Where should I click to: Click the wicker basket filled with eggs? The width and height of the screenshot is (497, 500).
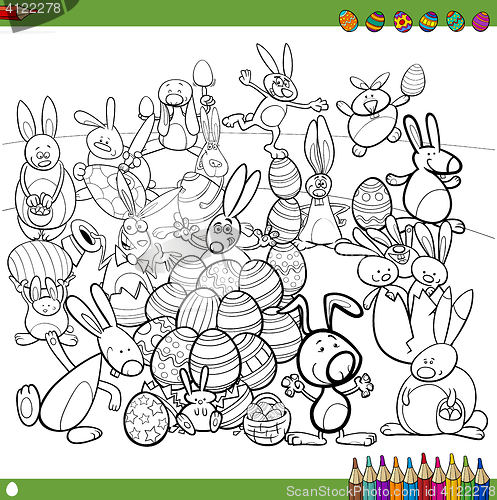coord(267,418)
